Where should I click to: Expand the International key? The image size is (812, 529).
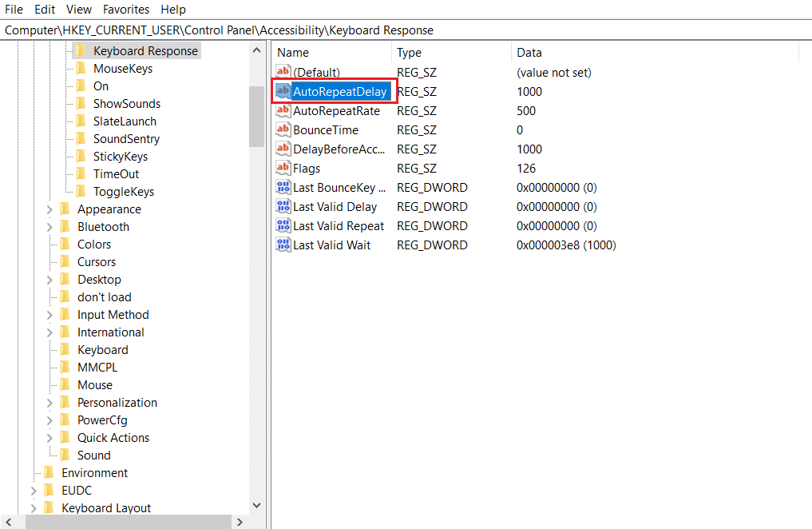click(x=50, y=332)
